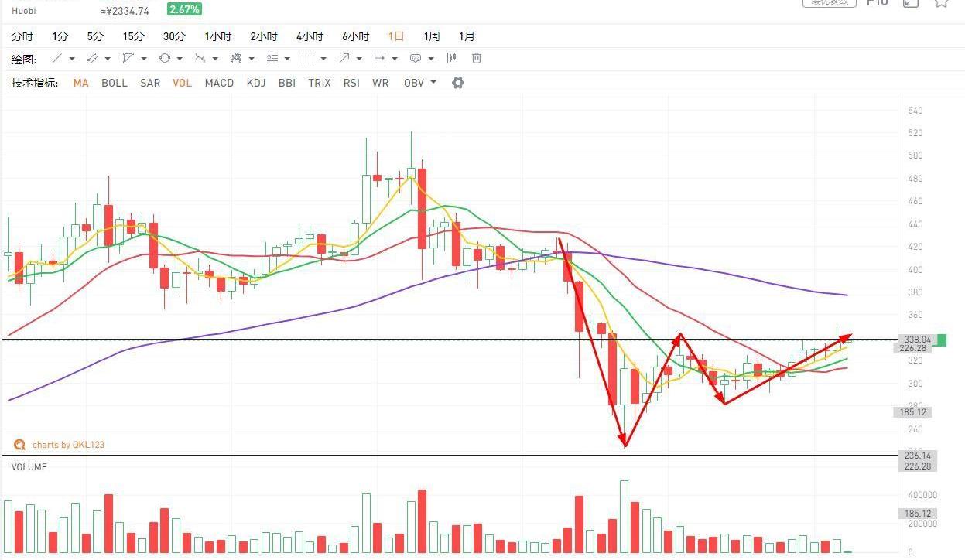Image resolution: width=965 pixels, height=560 pixels.
Task: Click the candlestick chart style icon
Action: [x=453, y=59]
